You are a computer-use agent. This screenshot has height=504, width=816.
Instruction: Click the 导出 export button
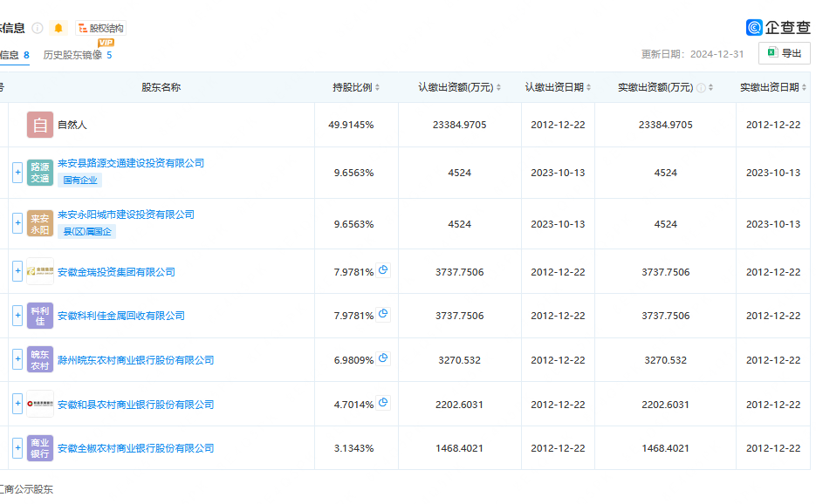784,53
